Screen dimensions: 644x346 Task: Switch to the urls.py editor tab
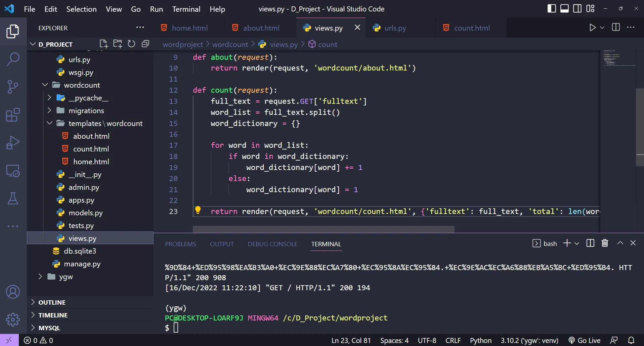pyautogui.click(x=395, y=28)
